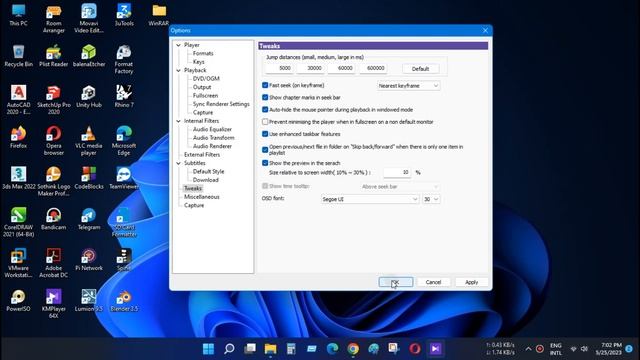Click the Apply button
Image resolution: width=640 pixels, height=360 pixels.
pyautogui.click(x=471, y=282)
